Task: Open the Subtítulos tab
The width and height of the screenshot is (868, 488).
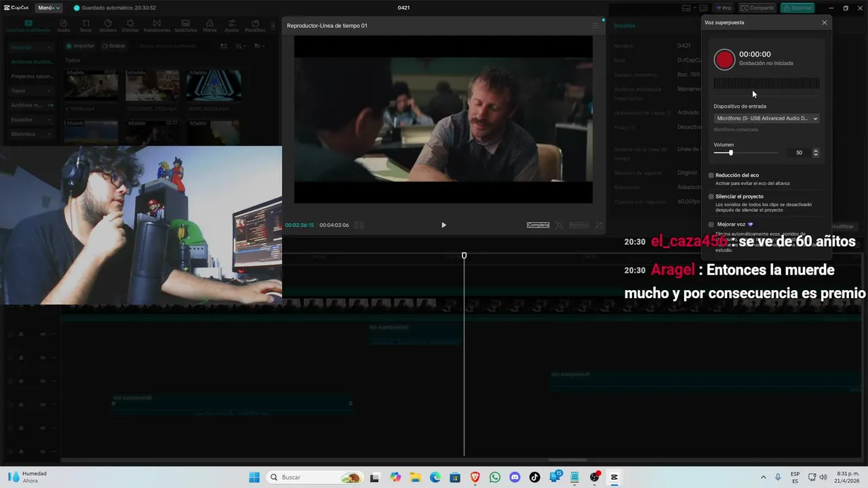Action: tap(186, 26)
